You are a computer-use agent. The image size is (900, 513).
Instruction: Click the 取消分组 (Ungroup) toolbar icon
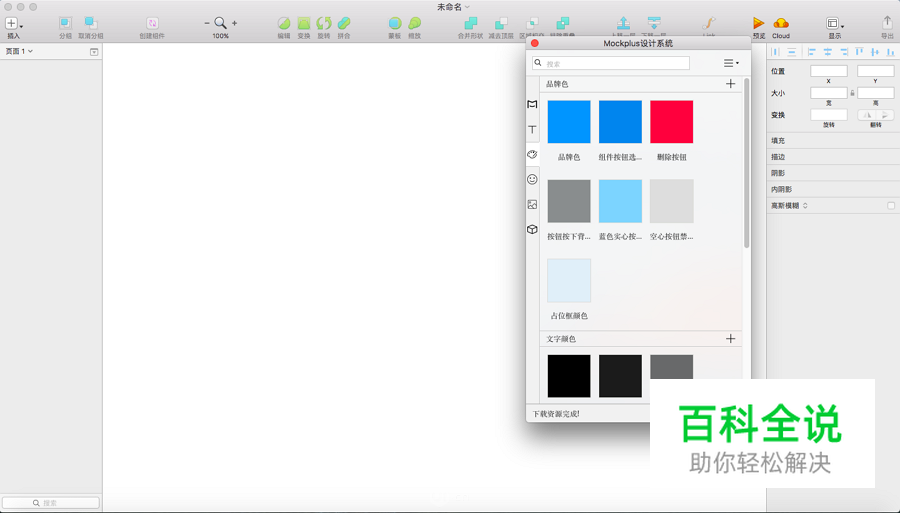tap(91, 23)
